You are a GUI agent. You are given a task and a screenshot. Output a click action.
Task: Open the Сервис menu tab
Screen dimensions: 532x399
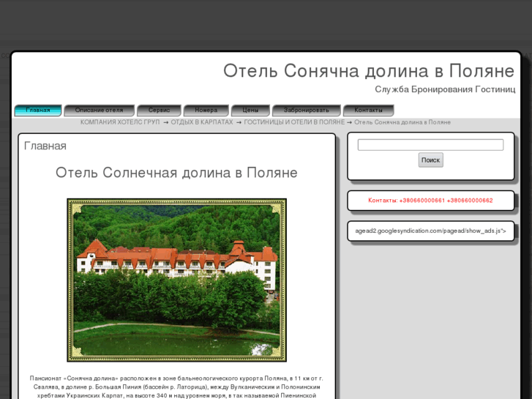tap(159, 111)
